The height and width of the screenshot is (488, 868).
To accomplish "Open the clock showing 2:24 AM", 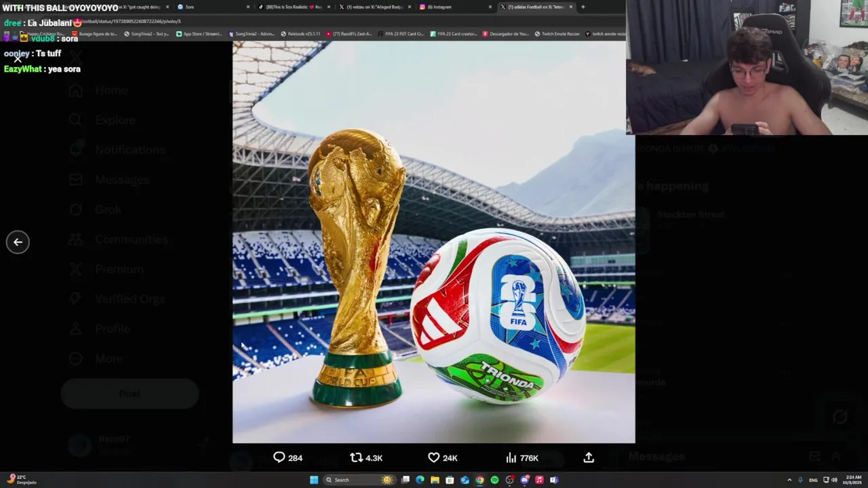I will pos(853,480).
